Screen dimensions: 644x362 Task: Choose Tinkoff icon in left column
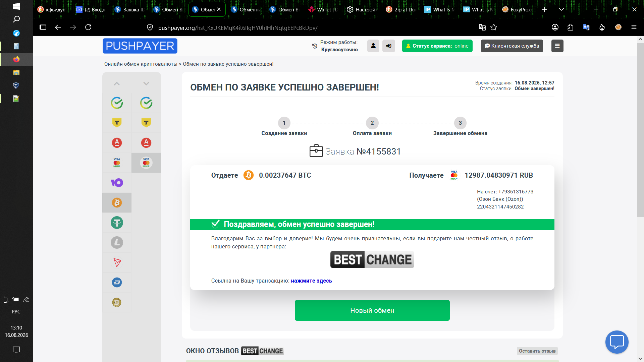coord(117,123)
